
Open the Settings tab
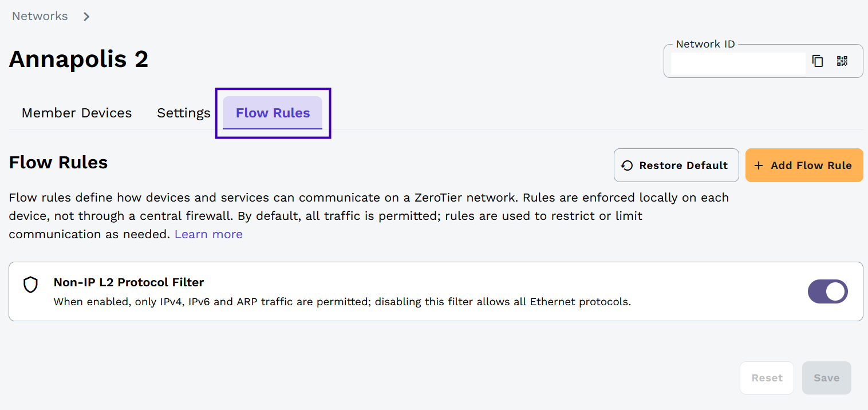pos(183,113)
